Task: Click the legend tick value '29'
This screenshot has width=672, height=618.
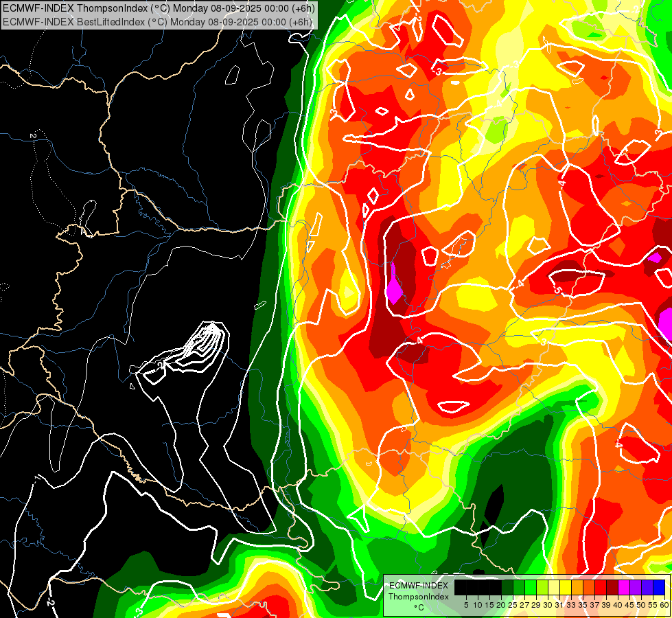Action: click(536, 605)
